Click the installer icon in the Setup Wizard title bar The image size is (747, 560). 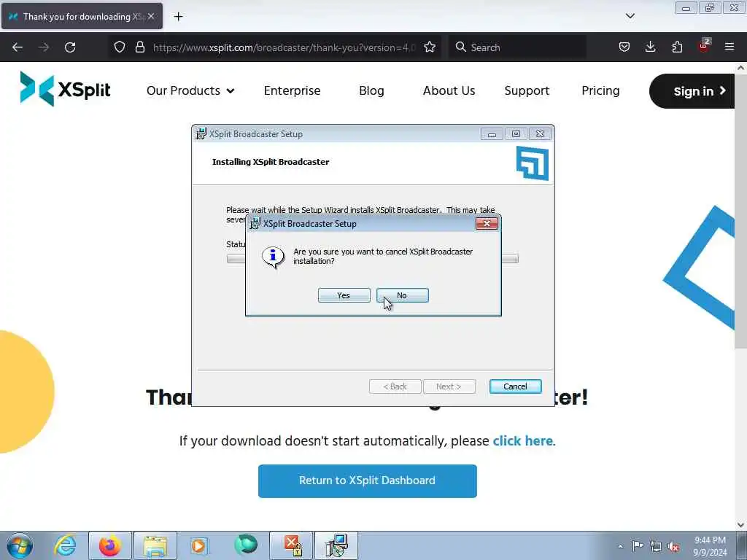201,134
